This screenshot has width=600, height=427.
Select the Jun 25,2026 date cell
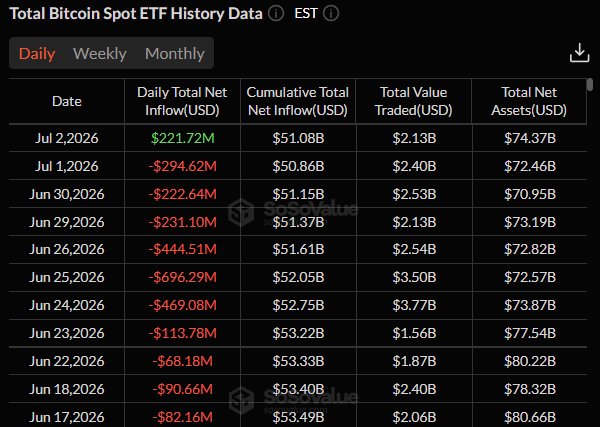67,277
